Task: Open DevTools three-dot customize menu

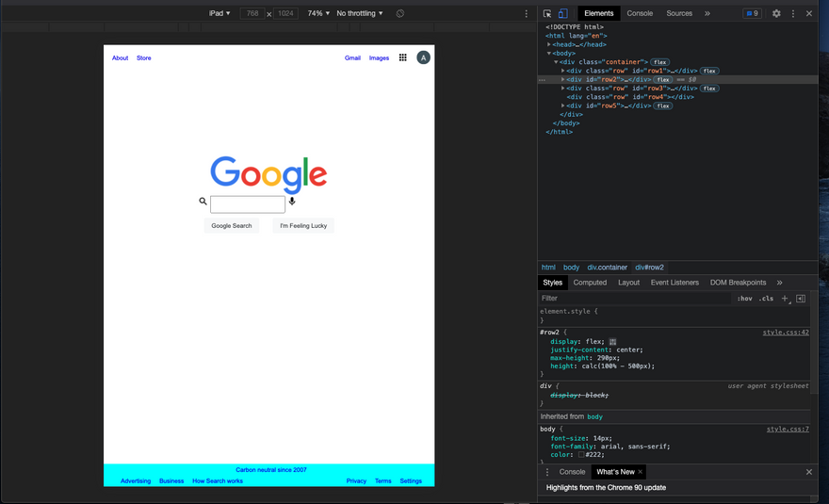Action: point(792,14)
